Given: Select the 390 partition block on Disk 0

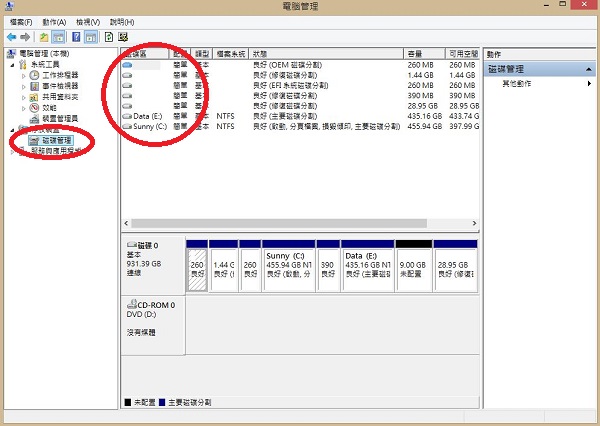Looking at the screenshot, I should click(x=328, y=266).
